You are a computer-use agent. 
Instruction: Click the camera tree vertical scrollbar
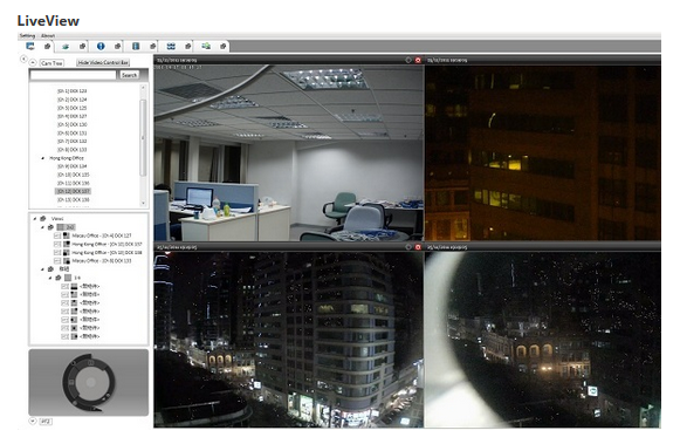pyautogui.click(x=143, y=130)
